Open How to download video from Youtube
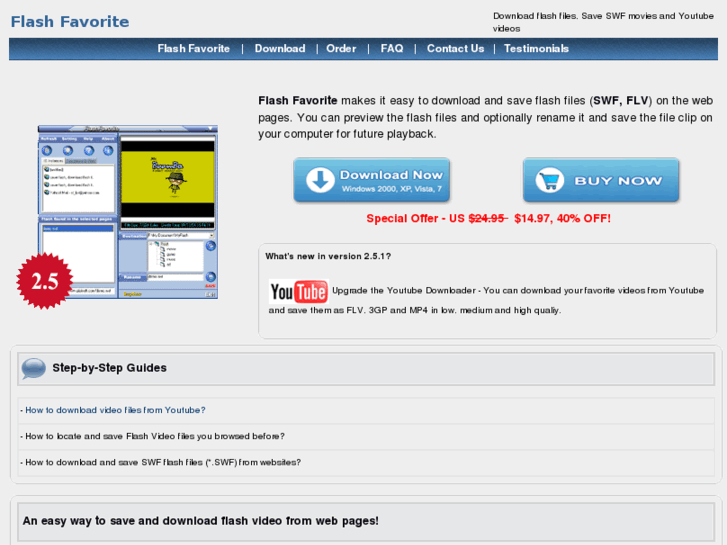Image resolution: width=727 pixels, height=545 pixels. [115, 410]
